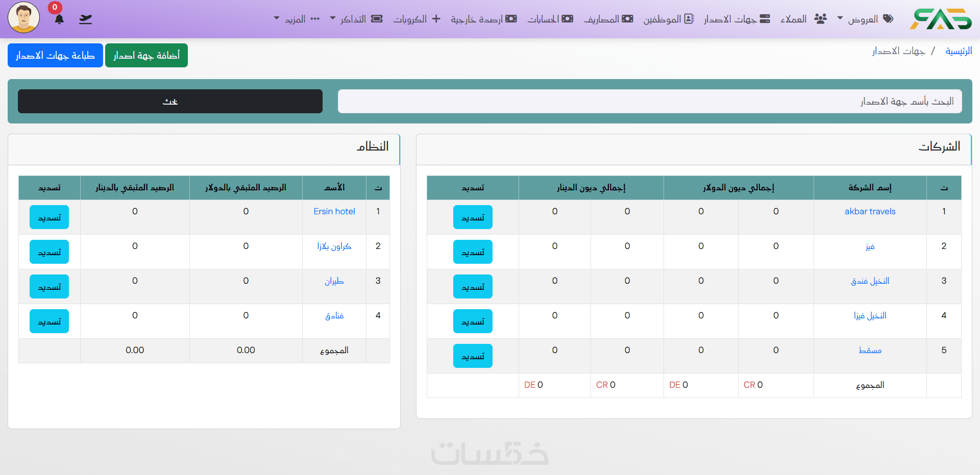Click تسديد button for Ersin hotel
Screen dimensions: 980x475
click(49, 217)
